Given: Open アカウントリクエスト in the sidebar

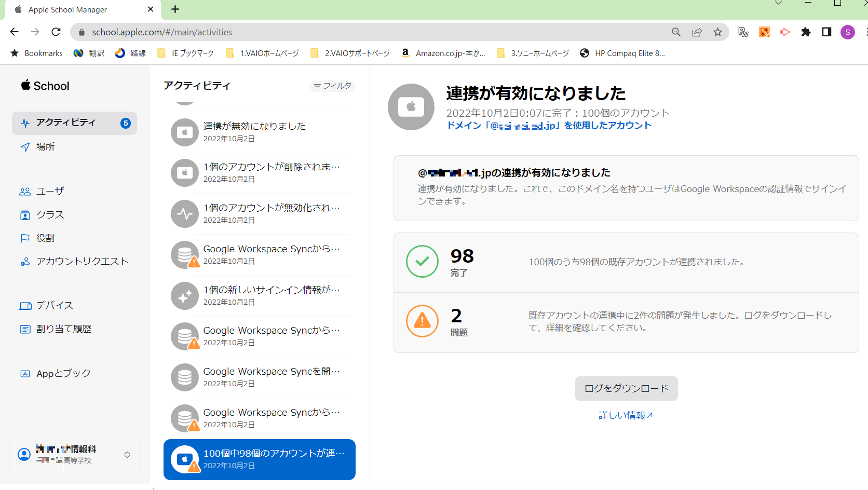Looking at the screenshot, I should click(82, 262).
